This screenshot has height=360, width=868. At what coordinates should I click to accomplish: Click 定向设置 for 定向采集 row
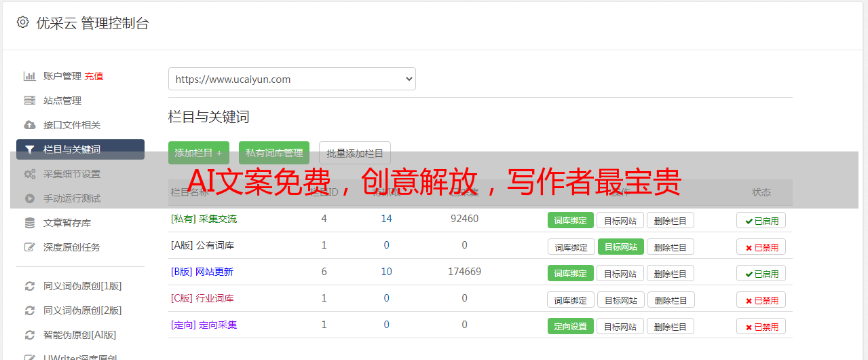pos(571,326)
